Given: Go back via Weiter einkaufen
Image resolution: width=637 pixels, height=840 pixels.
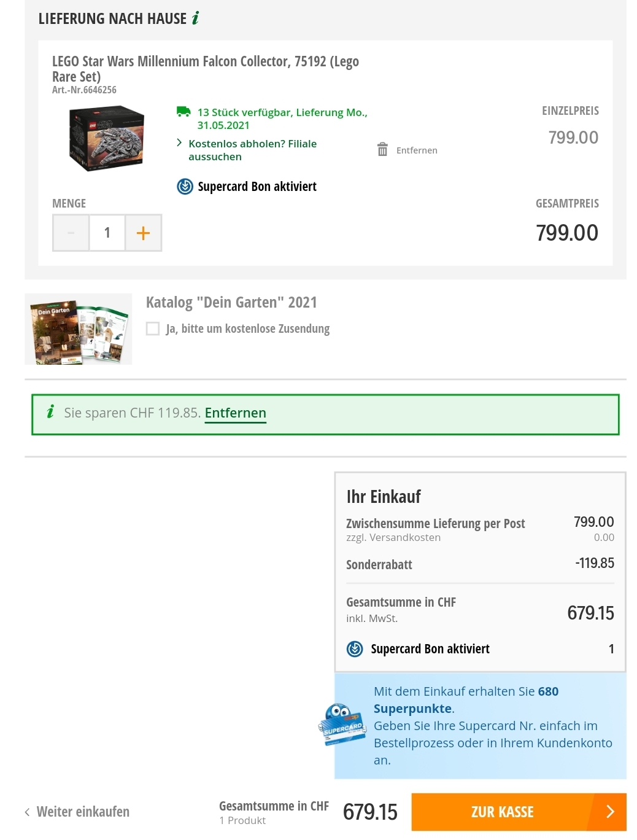Looking at the screenshot, I should pos(77,812).
